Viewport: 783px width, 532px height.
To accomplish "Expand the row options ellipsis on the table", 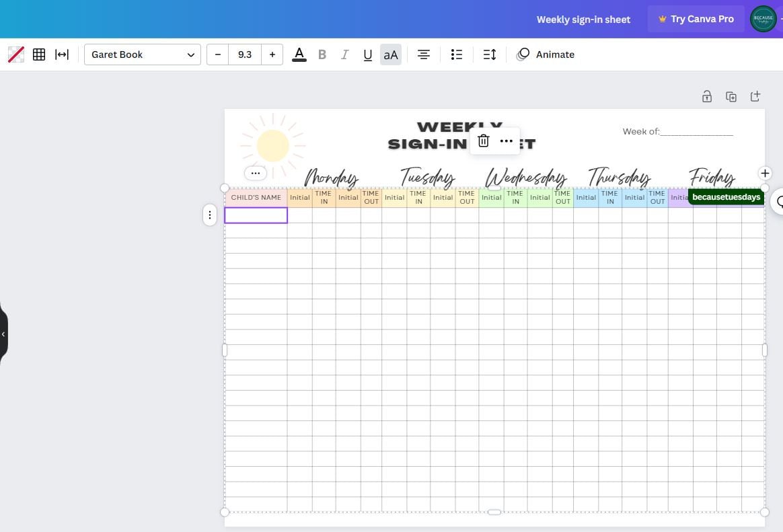I will tap(210, 215).
